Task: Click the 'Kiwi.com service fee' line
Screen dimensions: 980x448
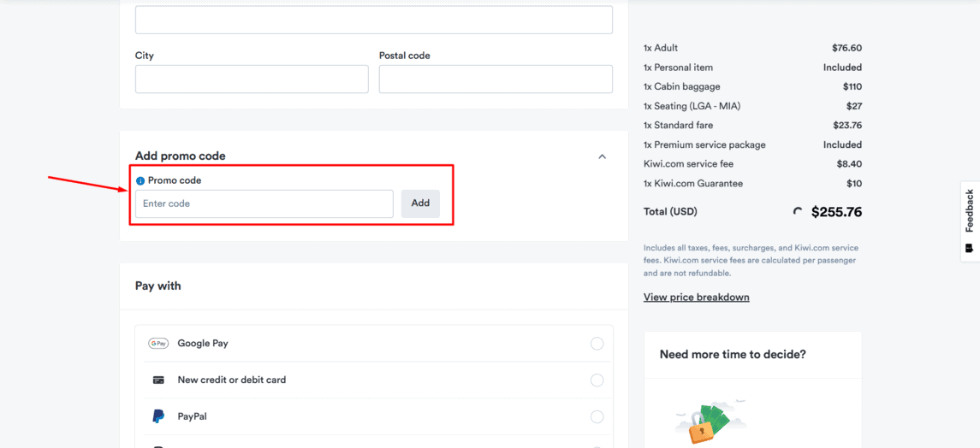Action: click(752, 164)
